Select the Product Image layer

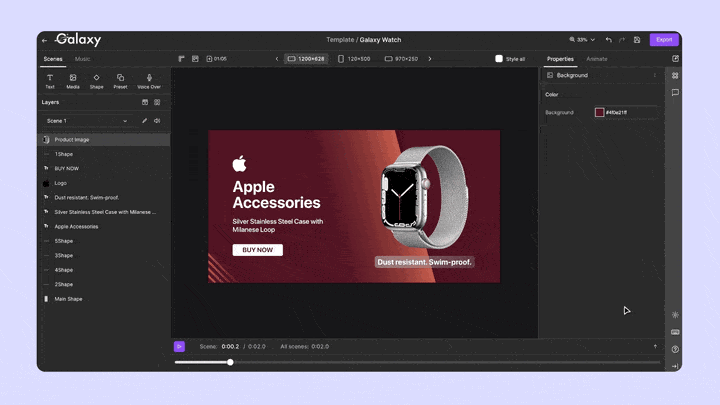pos(104,140)
